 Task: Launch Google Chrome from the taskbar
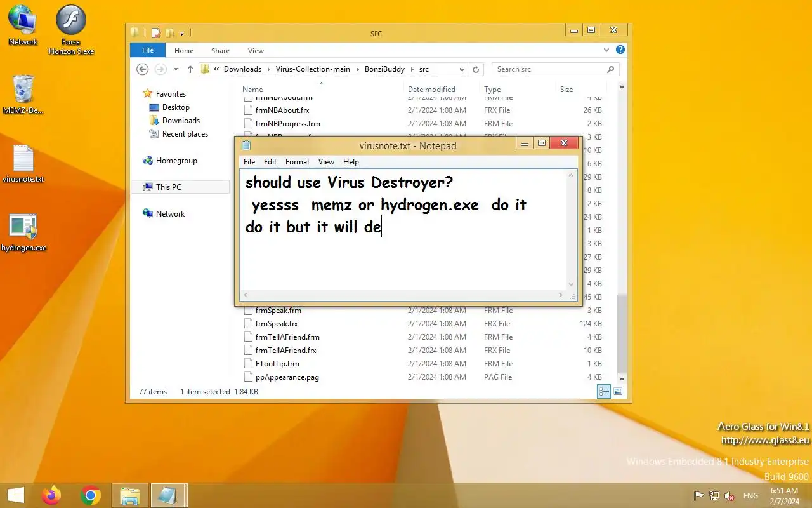pyautogui.click(x=91, y=495)
